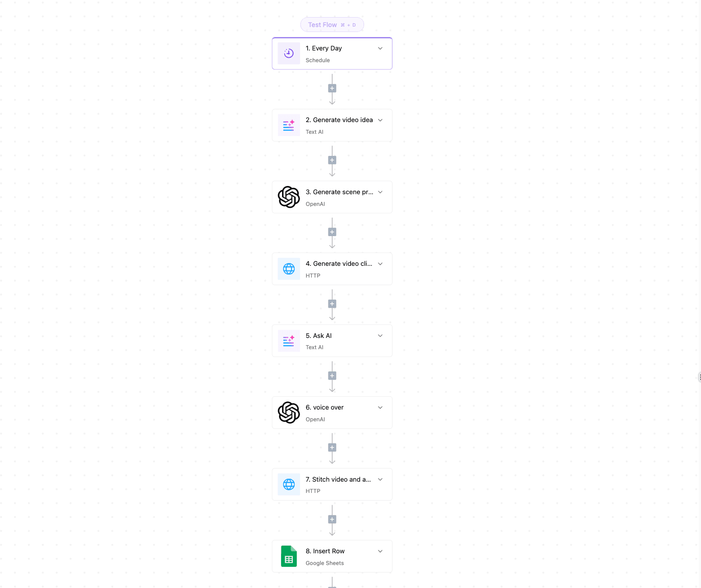
Task: Select the Stitch video and audio step title
Action: 338,479
